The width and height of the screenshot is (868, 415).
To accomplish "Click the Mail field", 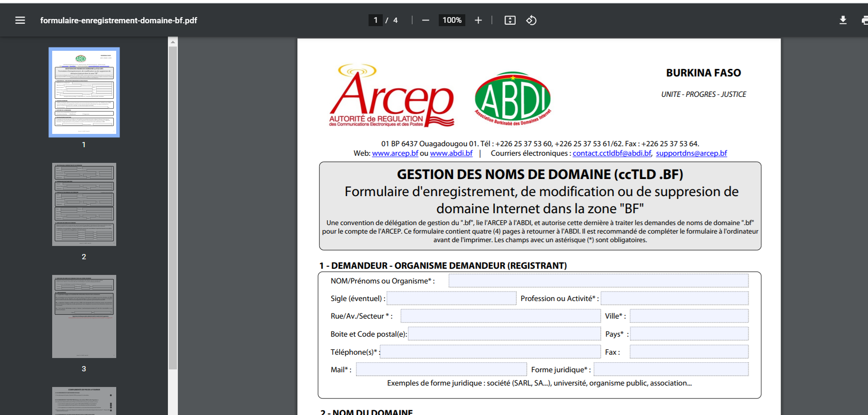I will (442, 369).
